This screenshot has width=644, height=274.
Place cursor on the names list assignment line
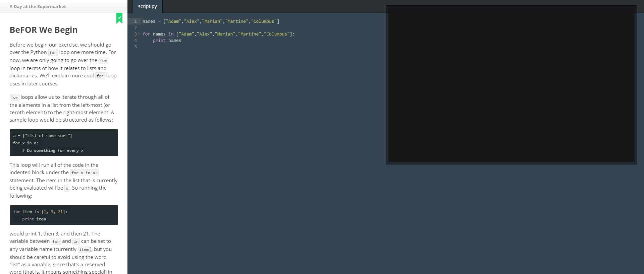click(x=211, y=21)
